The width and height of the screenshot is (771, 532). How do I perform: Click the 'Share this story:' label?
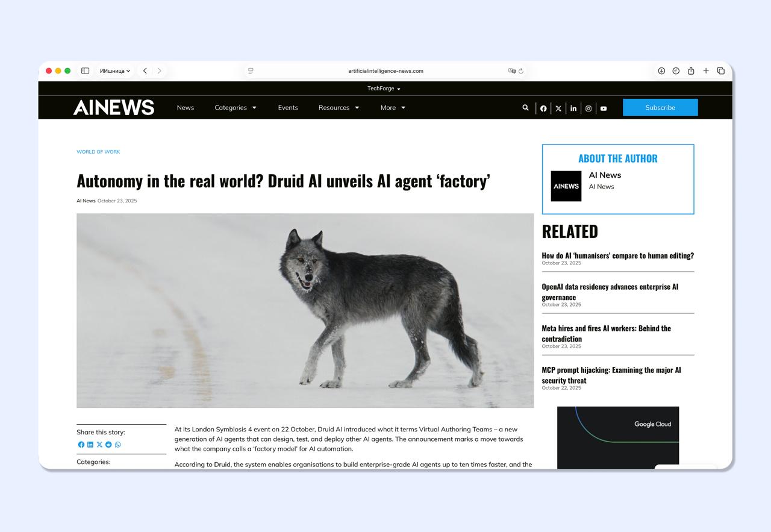101,432
